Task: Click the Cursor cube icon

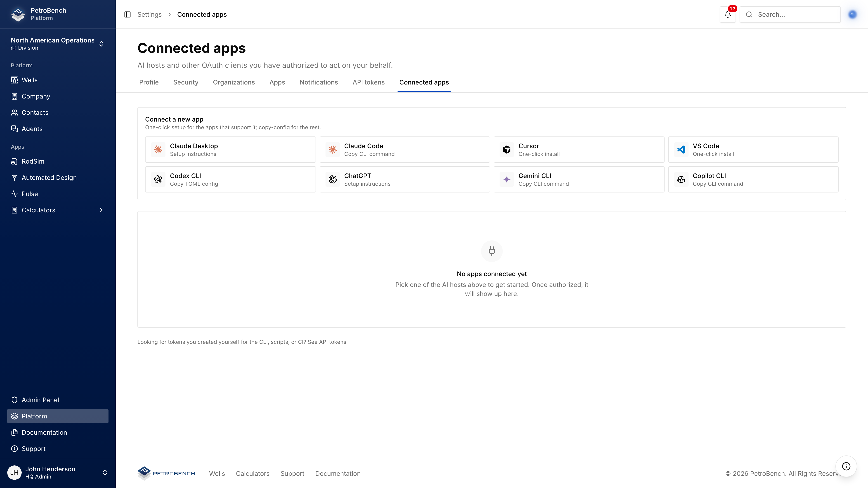Action: tap(507, 150)
